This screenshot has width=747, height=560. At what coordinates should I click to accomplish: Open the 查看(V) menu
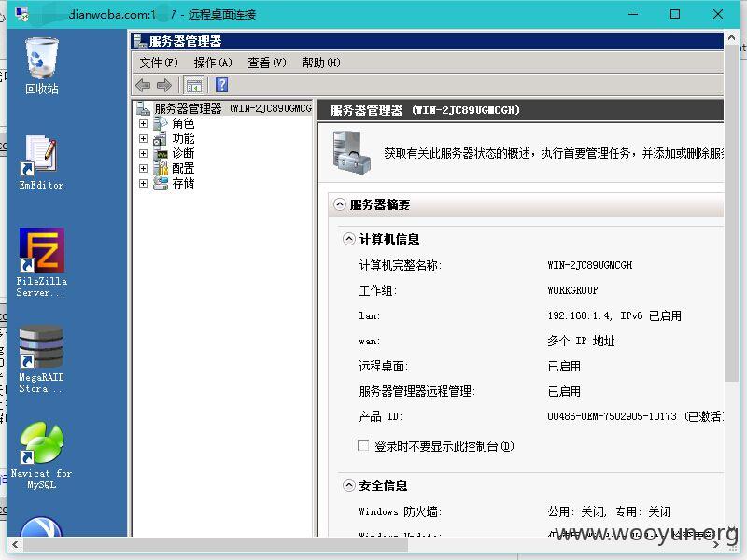click(267, 63)
